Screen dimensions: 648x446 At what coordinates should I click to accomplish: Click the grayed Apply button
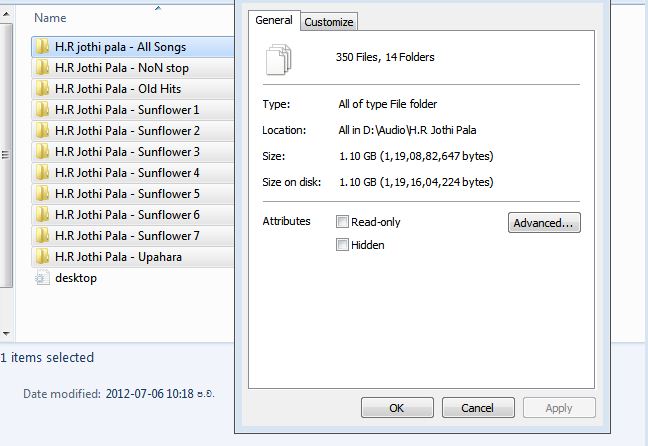coord(559,408)
